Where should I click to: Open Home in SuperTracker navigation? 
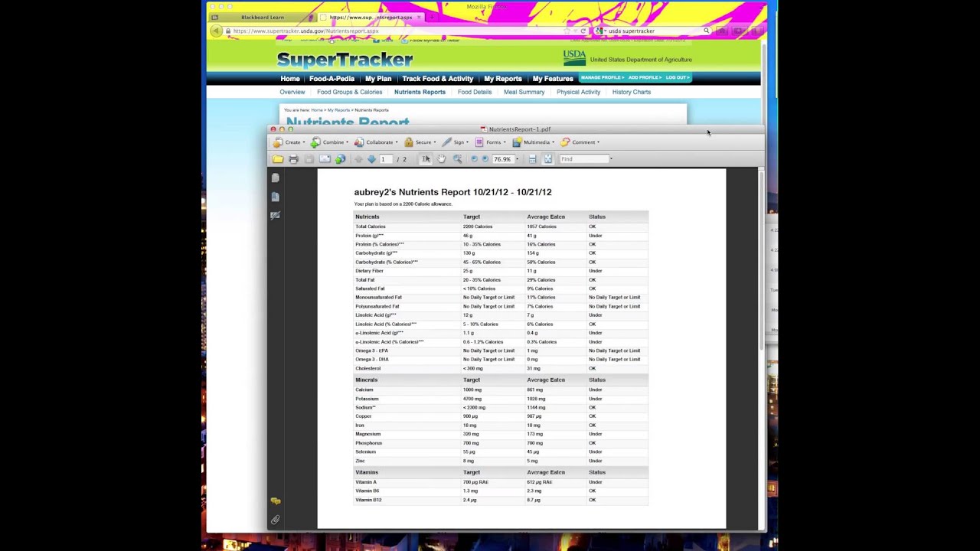point(290,79)
